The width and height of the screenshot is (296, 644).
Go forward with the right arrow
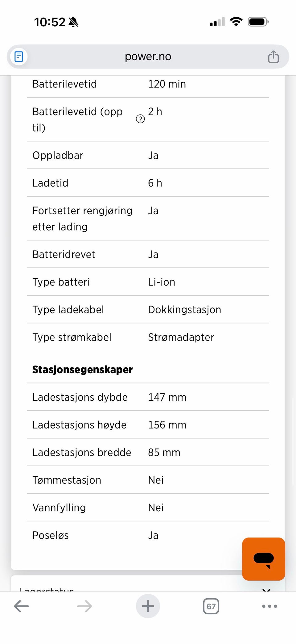84,606
